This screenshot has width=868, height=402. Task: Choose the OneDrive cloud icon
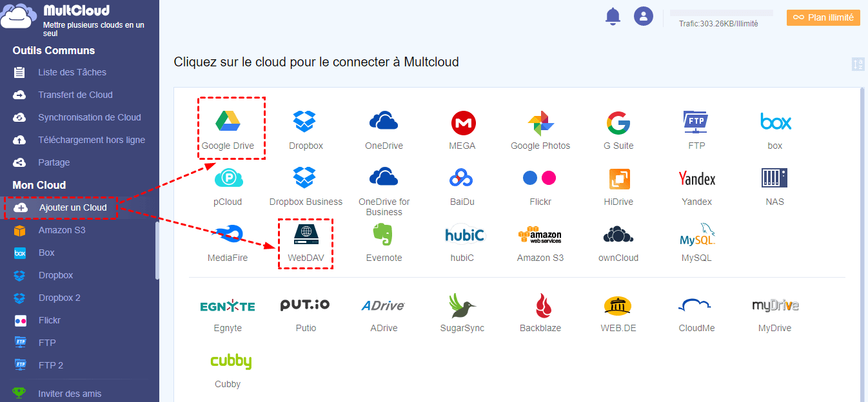point(384,122)
